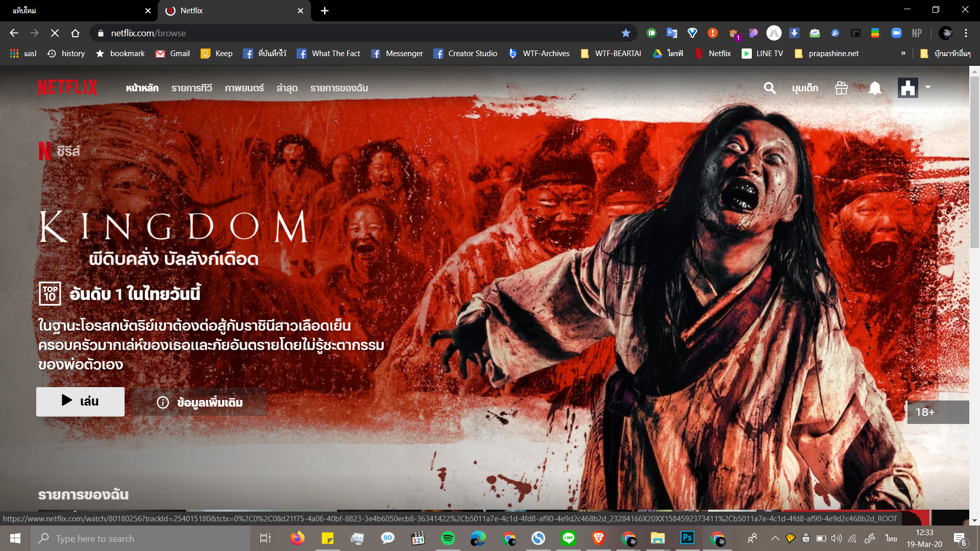This screenshot has width=980, height=551.
Task: Select the หน้าหลัก menu item
Action: 142,88
